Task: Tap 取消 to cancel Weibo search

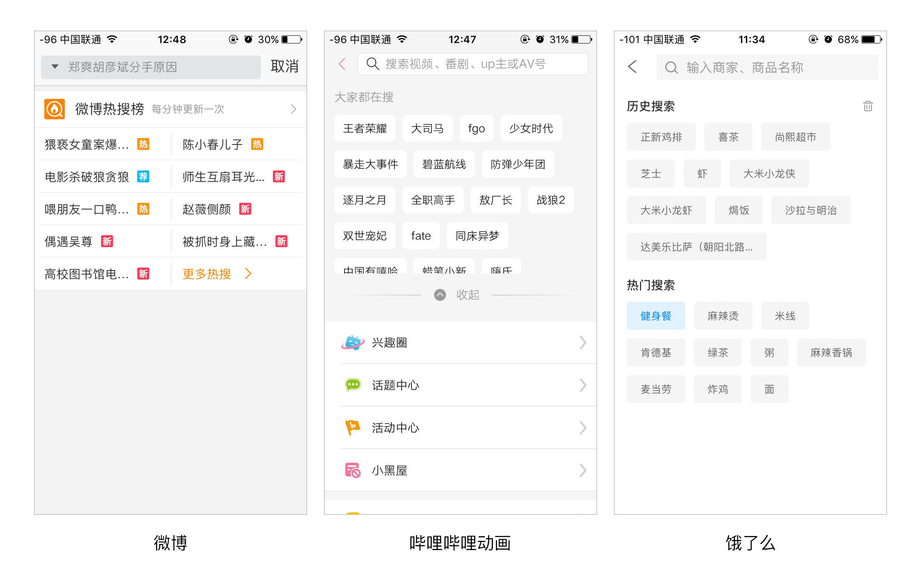Action: (x=284, y=66)
